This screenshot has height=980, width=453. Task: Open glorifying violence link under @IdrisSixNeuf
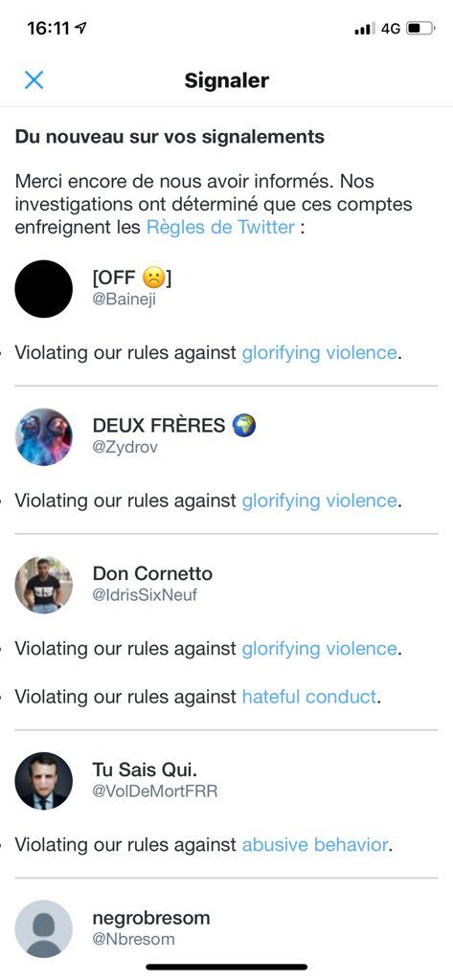coord(319,649)
